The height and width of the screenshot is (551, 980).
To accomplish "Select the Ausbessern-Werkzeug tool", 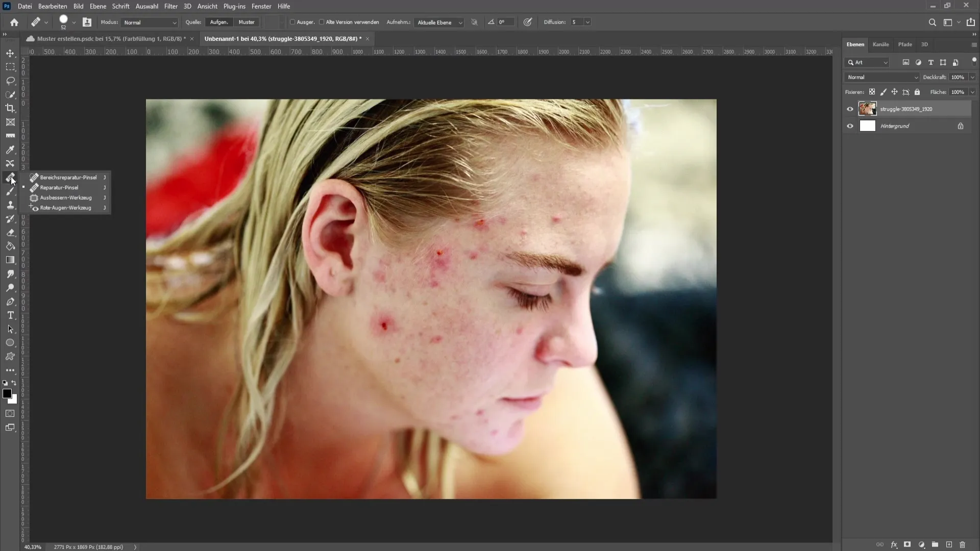I will [x=65, y=197].
